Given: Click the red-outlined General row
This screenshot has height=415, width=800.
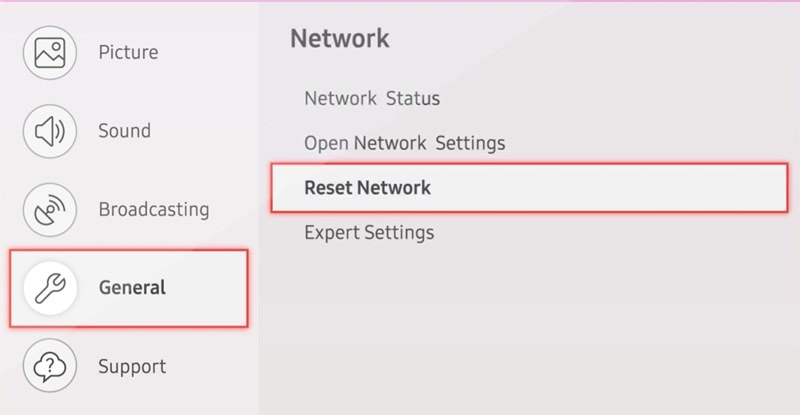Looking at the screenshot, I should point(129,288).
